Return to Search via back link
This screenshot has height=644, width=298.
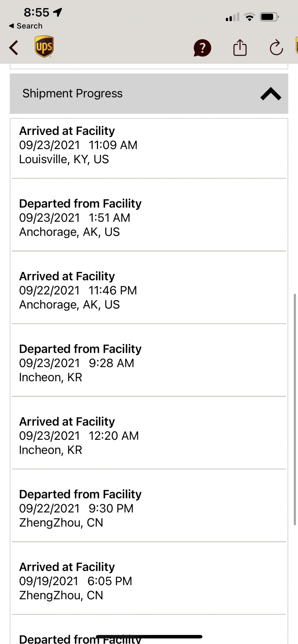click(x=26, y=26)
